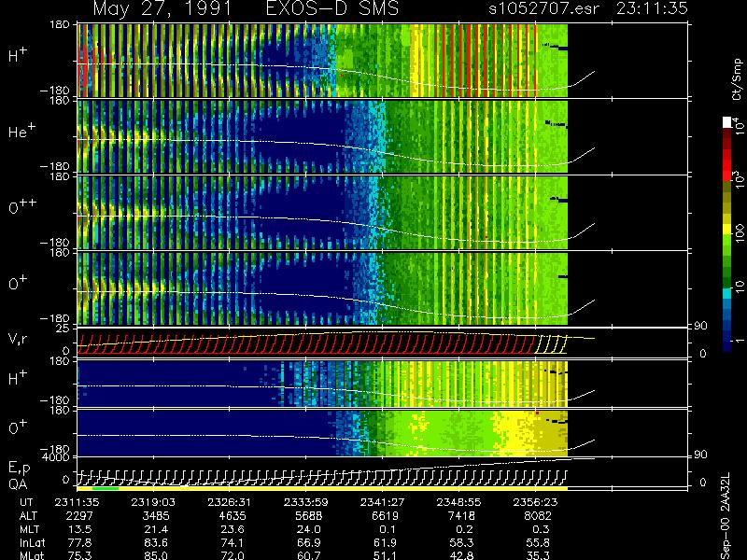Select altitude value '2297'
This screenshot has width=747, height=560.
pos(79,516)
